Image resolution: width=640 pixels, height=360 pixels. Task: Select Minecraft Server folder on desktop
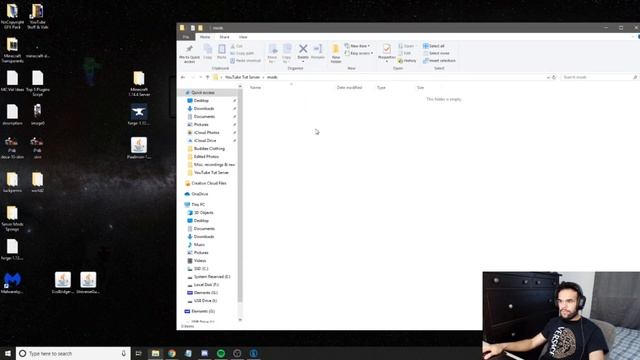139,84
